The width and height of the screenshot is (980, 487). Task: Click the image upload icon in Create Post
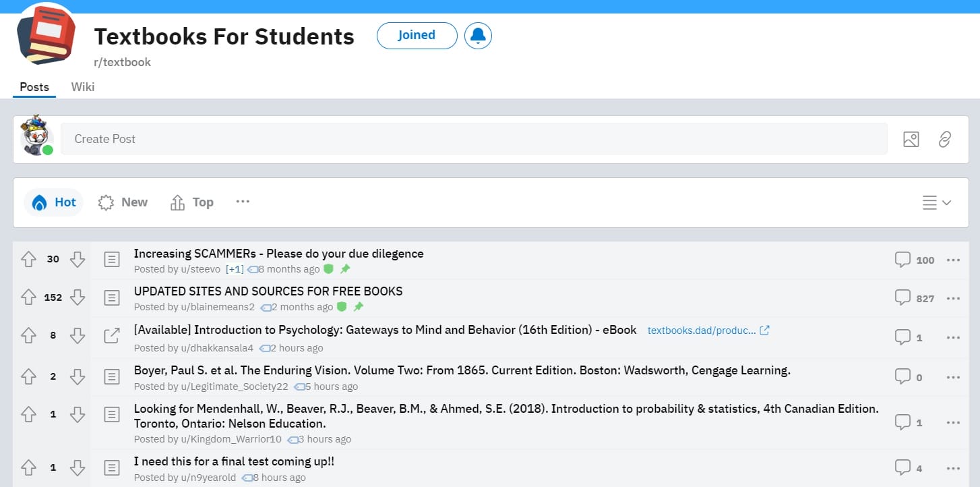(x=911, y=139)
